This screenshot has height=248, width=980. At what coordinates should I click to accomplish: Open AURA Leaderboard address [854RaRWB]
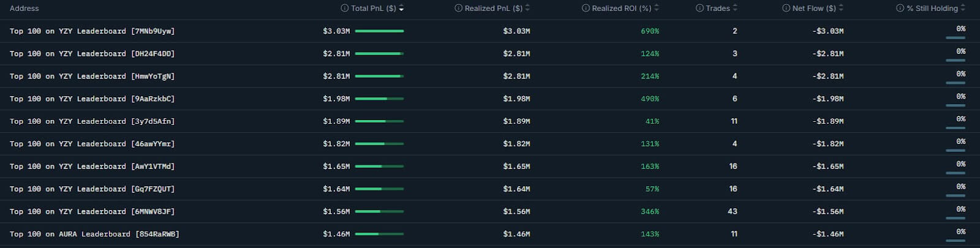click(x=94, y=235)
